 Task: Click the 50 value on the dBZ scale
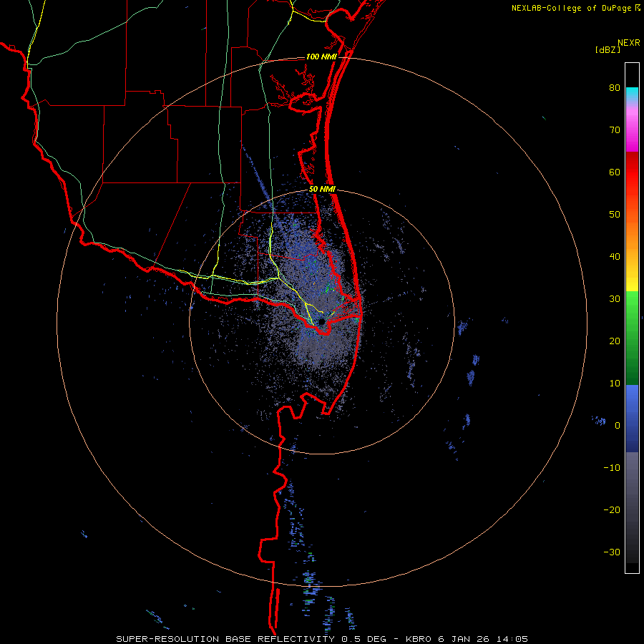[615, 215]
